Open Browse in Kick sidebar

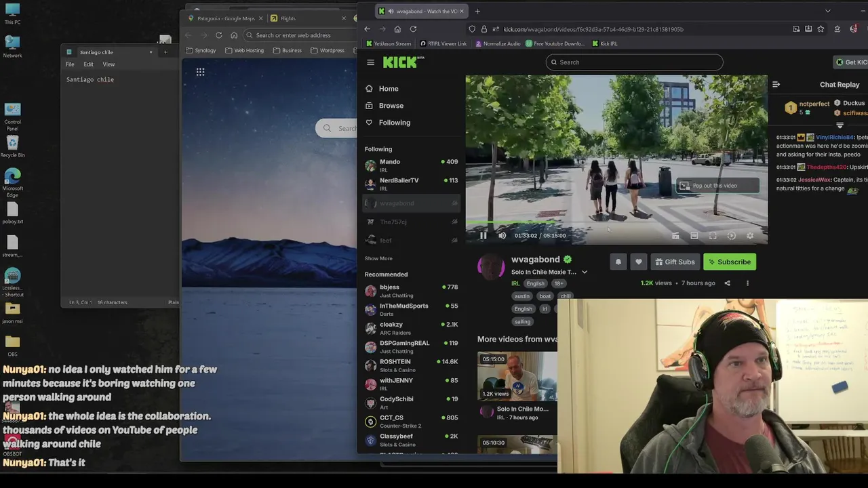coord(384,106)
